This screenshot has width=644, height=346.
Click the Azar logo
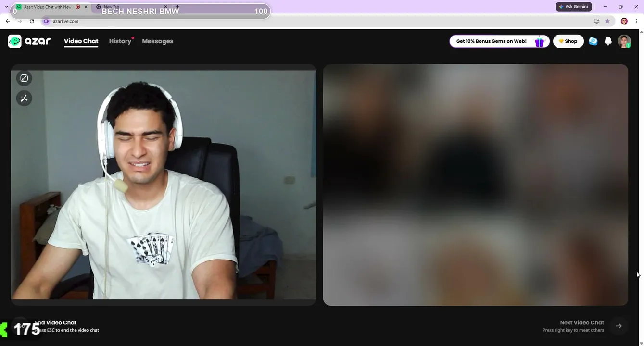click(29, 41)
